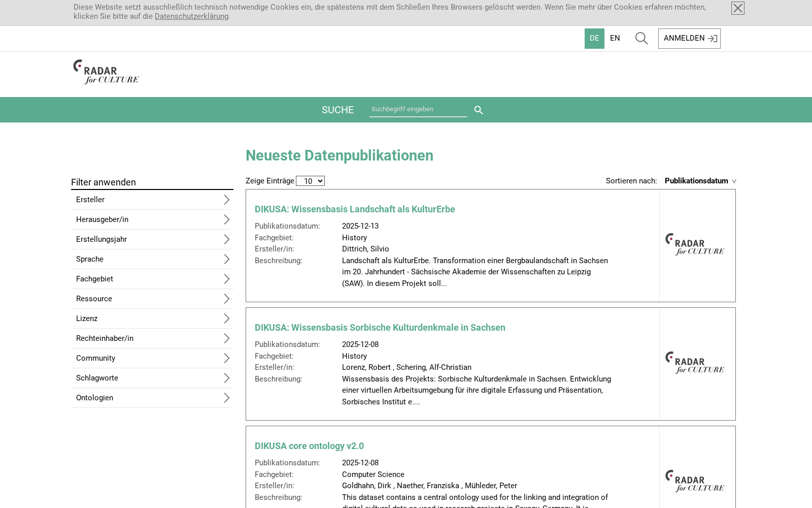The image size is (812, 508).
Task: Open the Community filter section
Action: click(152, 358)
